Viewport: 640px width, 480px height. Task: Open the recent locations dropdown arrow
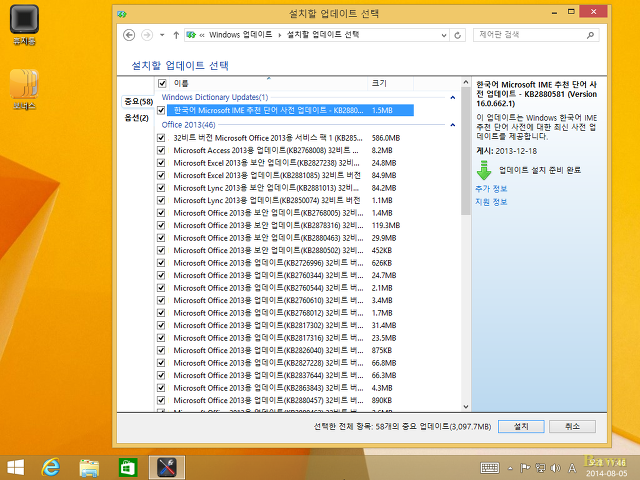[162, 35]
